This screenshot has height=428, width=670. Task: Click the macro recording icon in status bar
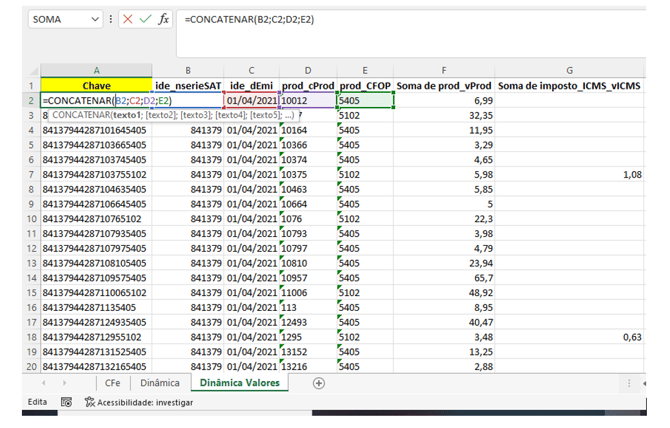tap(66, 402)
